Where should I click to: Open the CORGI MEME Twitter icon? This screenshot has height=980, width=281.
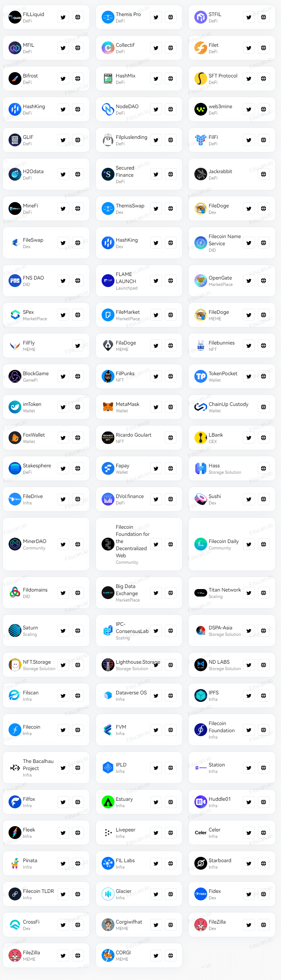click(x=156, y=955)
